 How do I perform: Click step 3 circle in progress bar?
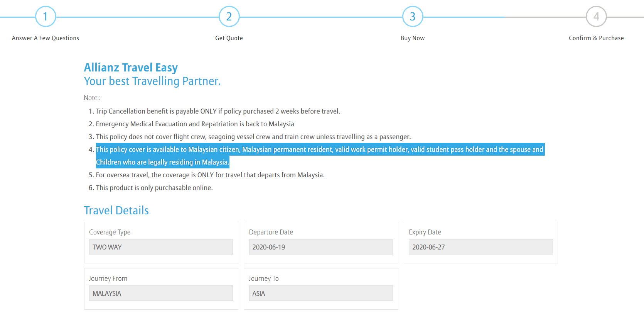click(x=413, y=17)
